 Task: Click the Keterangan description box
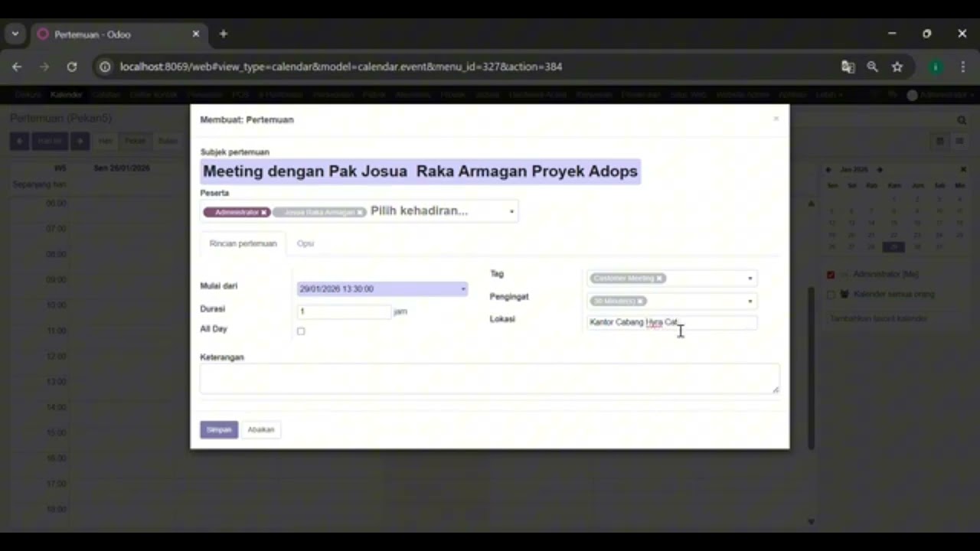pyautogui.click(x=490, y=379)
